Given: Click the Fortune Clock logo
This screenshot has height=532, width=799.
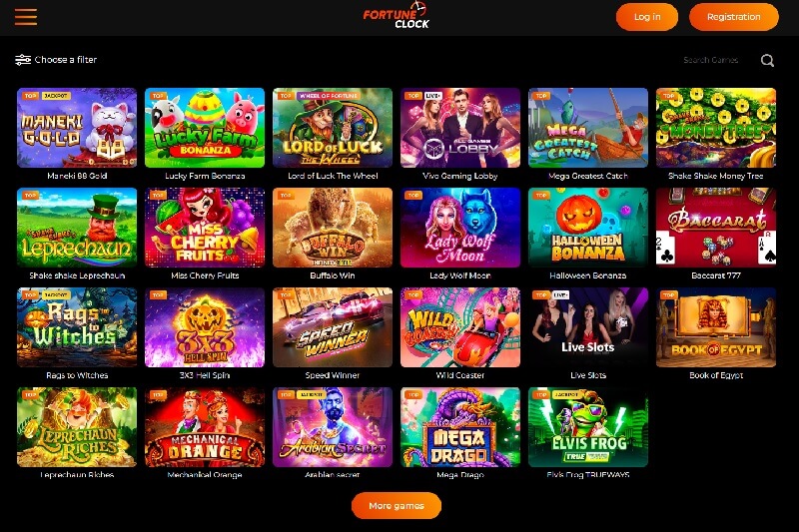Looking at the screenshot, I should [x=397, y=15].
